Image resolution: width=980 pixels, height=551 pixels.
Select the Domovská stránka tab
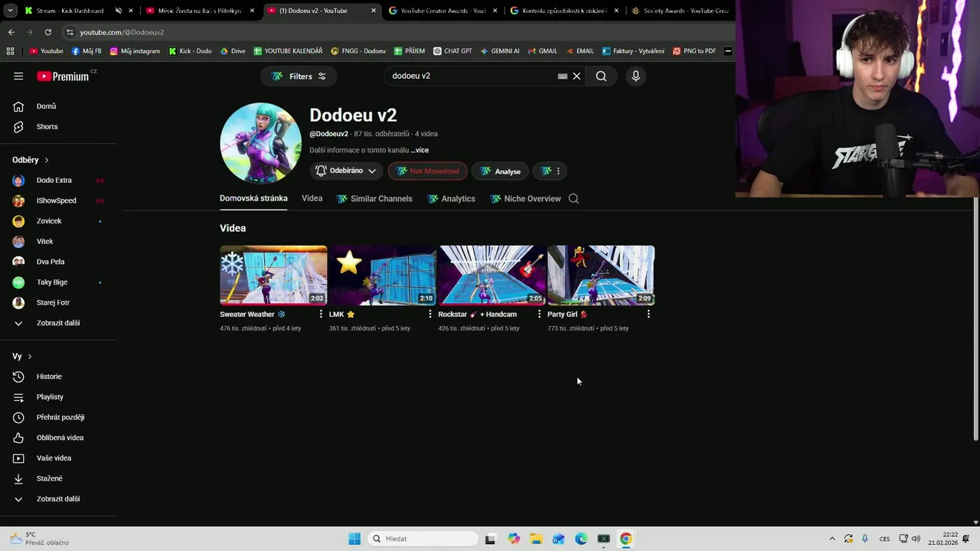tap(253, 198)
